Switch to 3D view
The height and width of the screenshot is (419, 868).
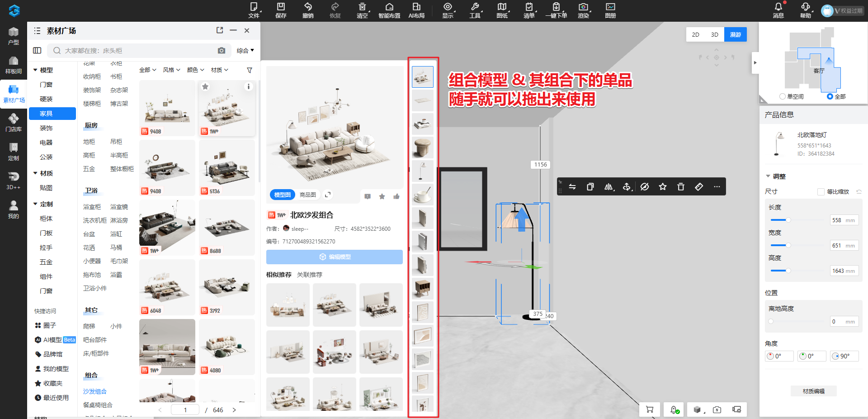pyautogui.click(x=715, y=35)
